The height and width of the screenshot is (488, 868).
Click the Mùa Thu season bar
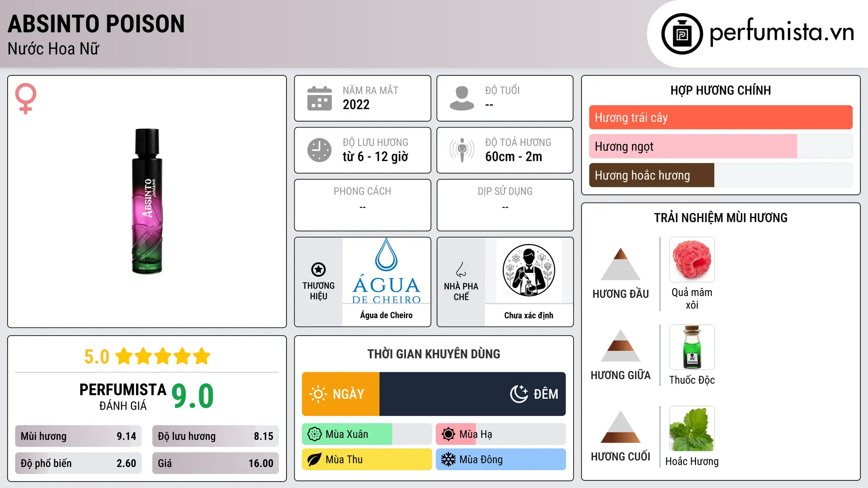tap(367, 460)
